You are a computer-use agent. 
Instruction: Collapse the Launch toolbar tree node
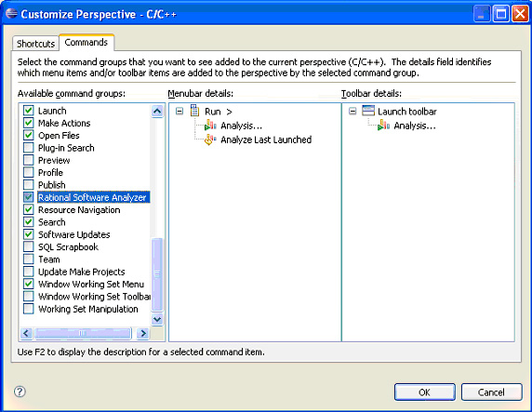tap(352, 111)
